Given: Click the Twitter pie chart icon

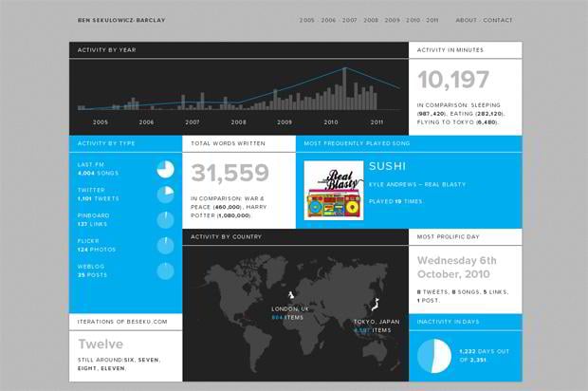Looking at the screenshot, I should (165, 194).
